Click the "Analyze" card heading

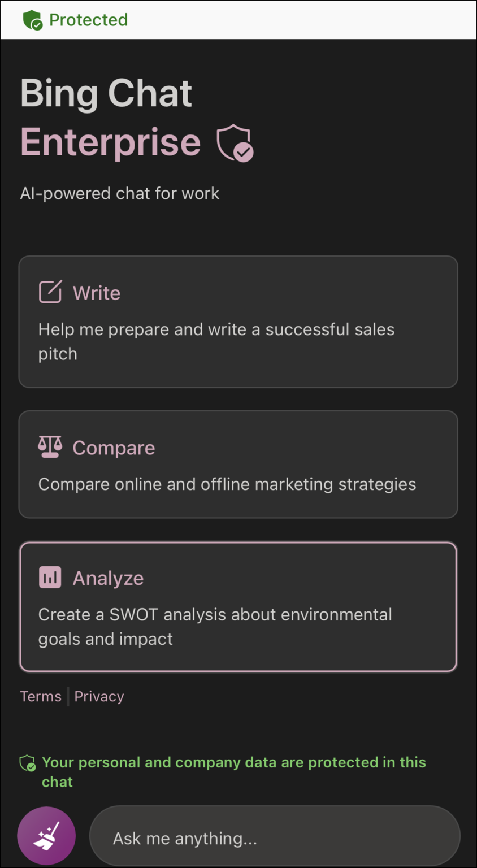pyautogui.click(x=108, y=578)
